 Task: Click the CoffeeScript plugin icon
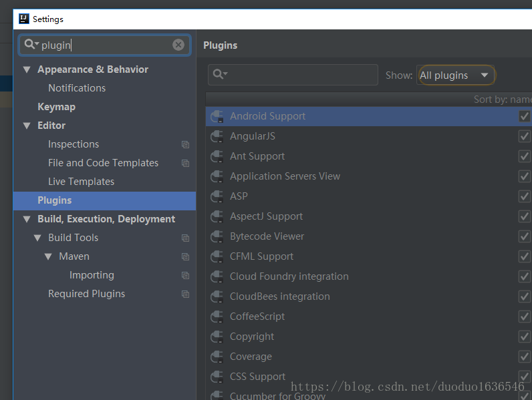217,317
